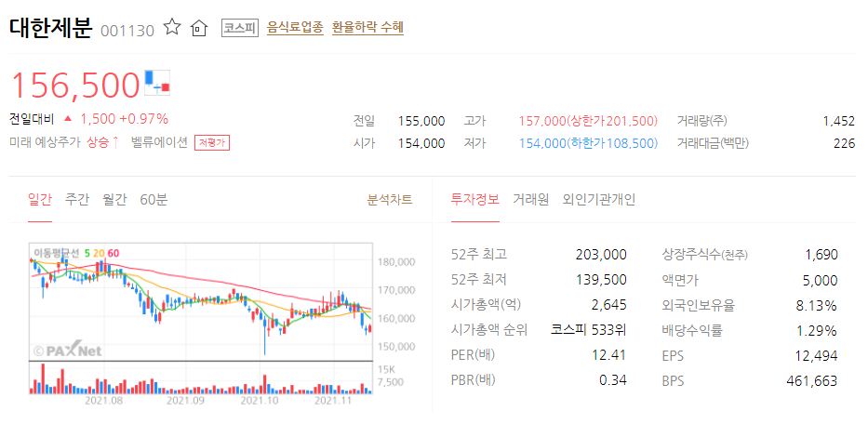Click the BPS value 461,663
Viewport: 868px width, 424px height.
(812, 381)
